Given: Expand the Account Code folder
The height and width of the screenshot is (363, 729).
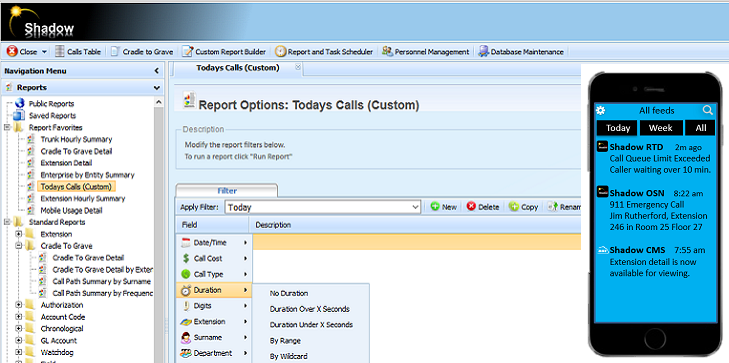Looking at the screenshot, I should [19, 317].
